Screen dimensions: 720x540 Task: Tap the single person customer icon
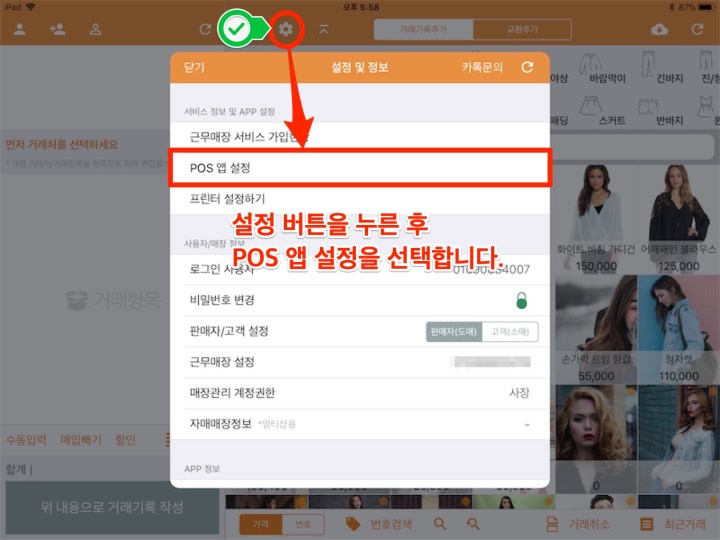click(20, 30)
